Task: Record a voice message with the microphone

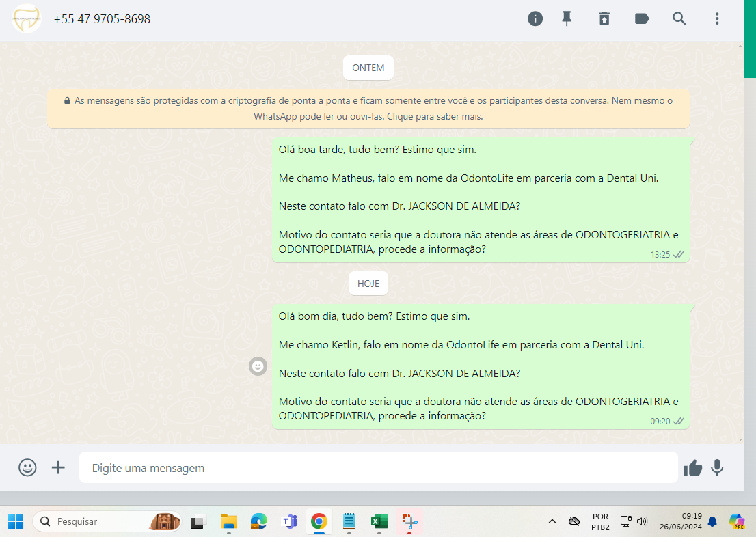Action: (x=717, y=467)
